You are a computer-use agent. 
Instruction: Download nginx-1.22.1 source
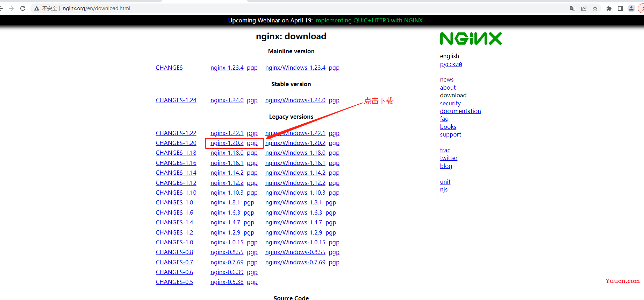click(227, 133)
